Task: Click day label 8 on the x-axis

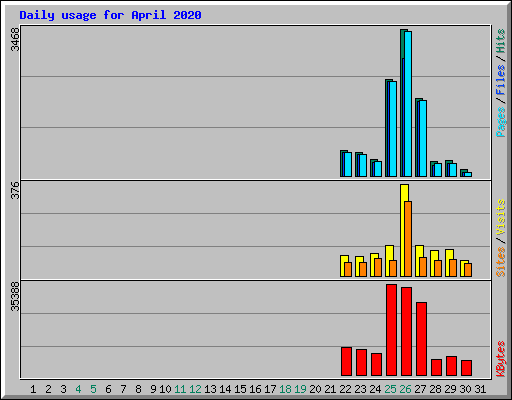Action: (138, 389)
